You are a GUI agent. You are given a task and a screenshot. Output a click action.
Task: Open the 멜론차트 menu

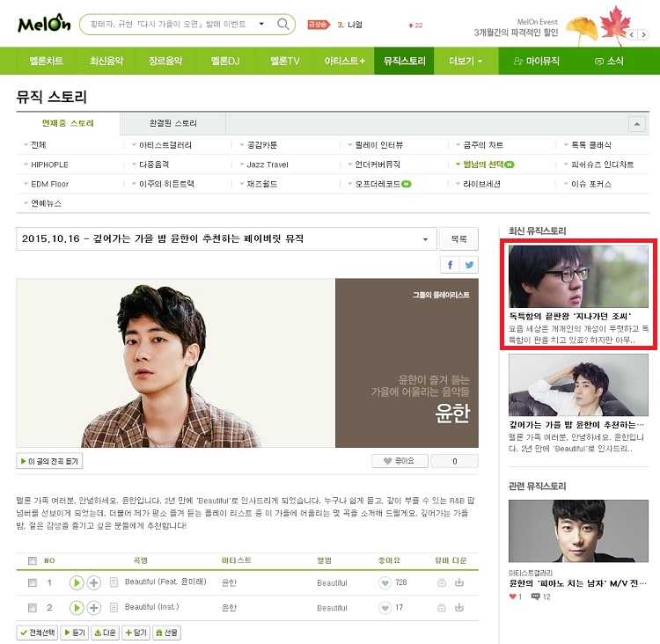47,61
